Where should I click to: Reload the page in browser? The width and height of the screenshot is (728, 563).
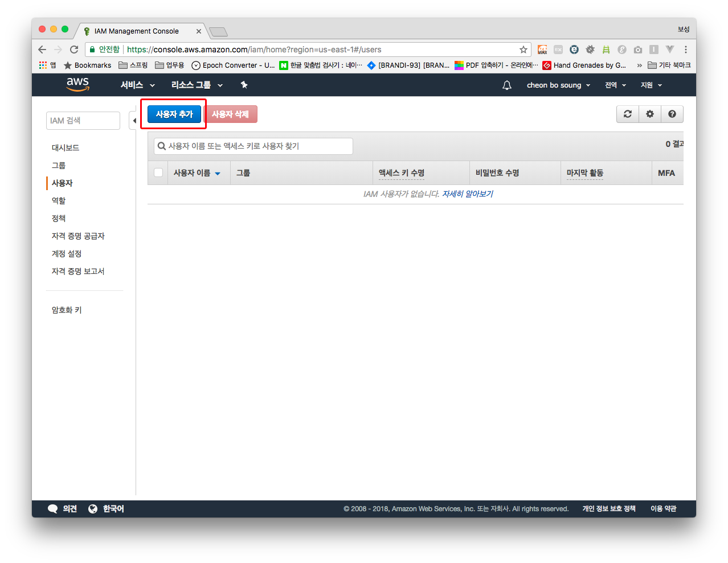74,50
